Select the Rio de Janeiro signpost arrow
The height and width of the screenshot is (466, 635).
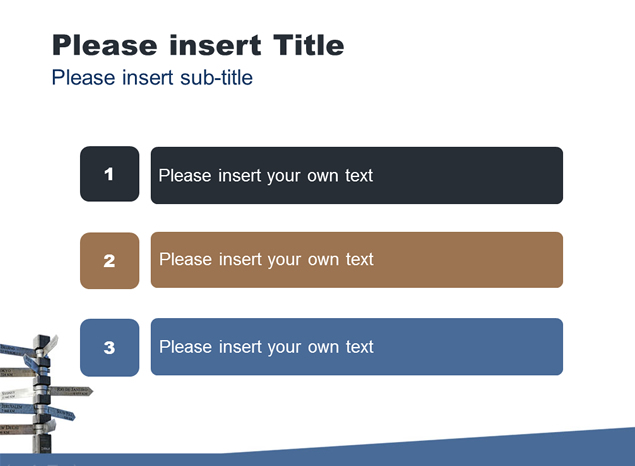click(x=71, y=391)
